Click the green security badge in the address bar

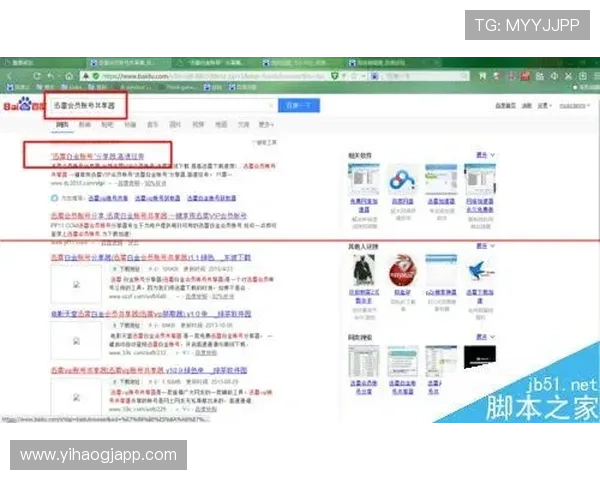(96, 76)
